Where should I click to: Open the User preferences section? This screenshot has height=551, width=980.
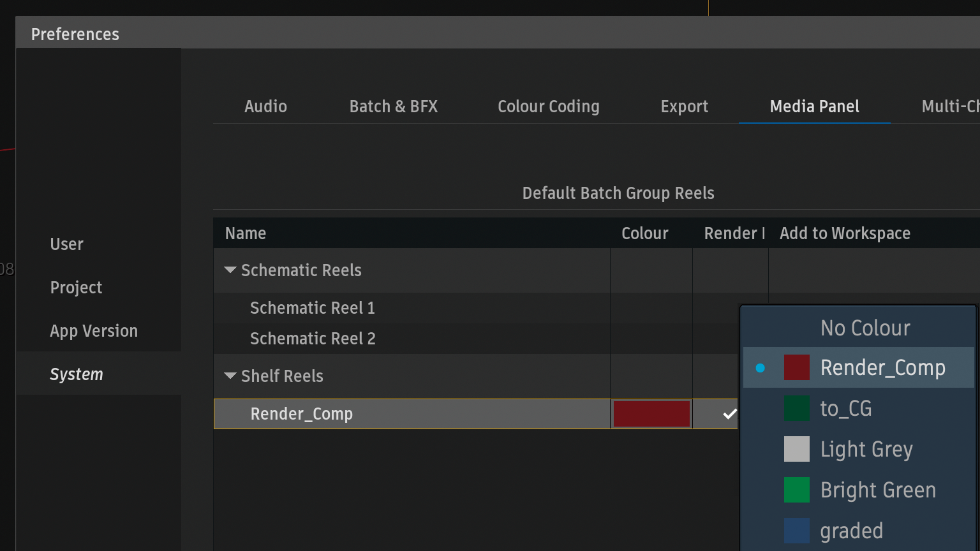(67, 244)
